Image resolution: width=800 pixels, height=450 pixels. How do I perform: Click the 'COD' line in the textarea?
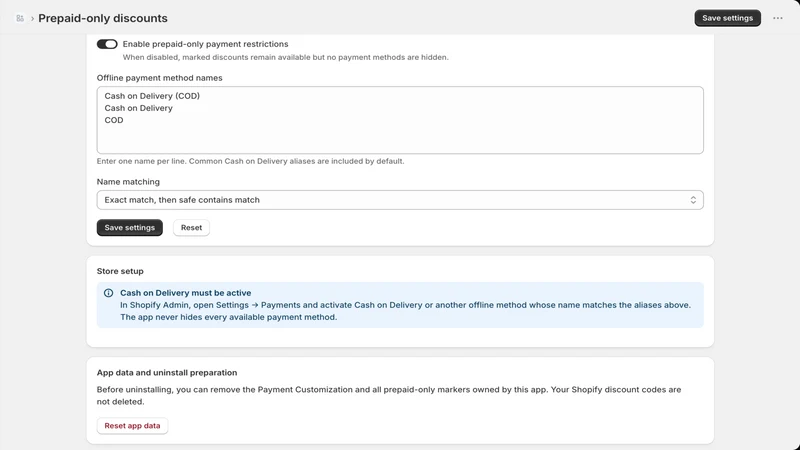tap(114, 120)
